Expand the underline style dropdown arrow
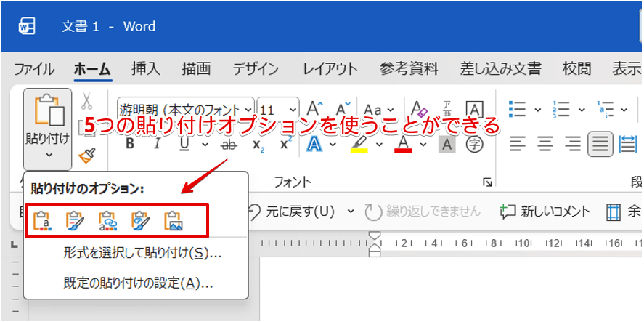The height and width of the screenshot is (322, 644). click(x=205, y=145)
